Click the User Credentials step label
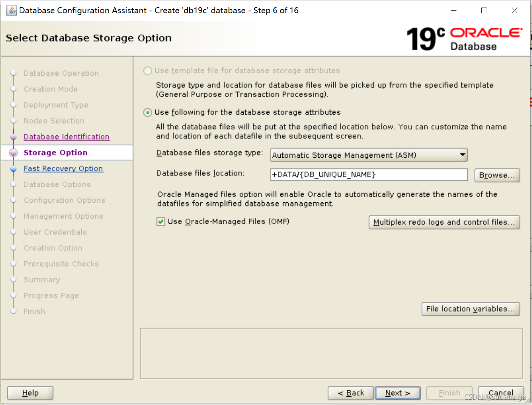This screenshot has width=532, height=405. (55, 232)
